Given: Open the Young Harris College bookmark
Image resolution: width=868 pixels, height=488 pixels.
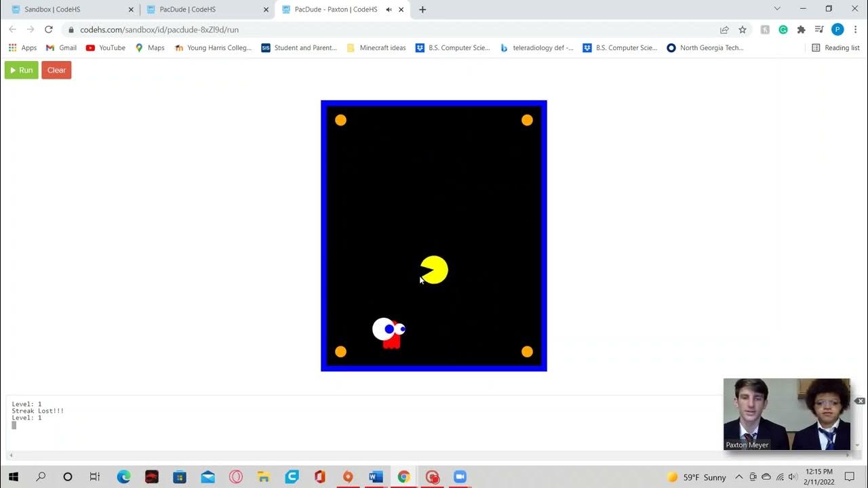Looking at the screenshot, I should point(213,47).
